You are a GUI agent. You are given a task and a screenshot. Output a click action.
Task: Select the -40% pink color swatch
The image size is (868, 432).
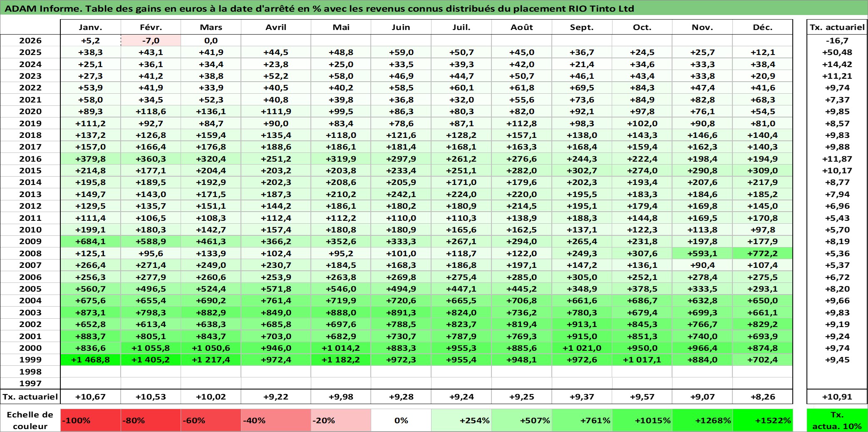click(276, 420)
